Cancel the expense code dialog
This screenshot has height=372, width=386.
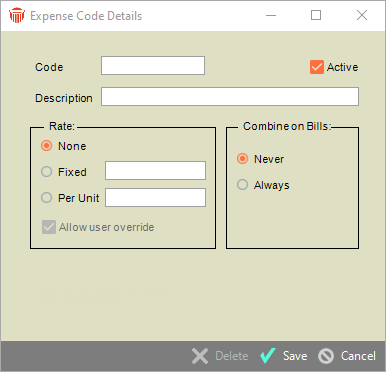[x=358, y=356]
